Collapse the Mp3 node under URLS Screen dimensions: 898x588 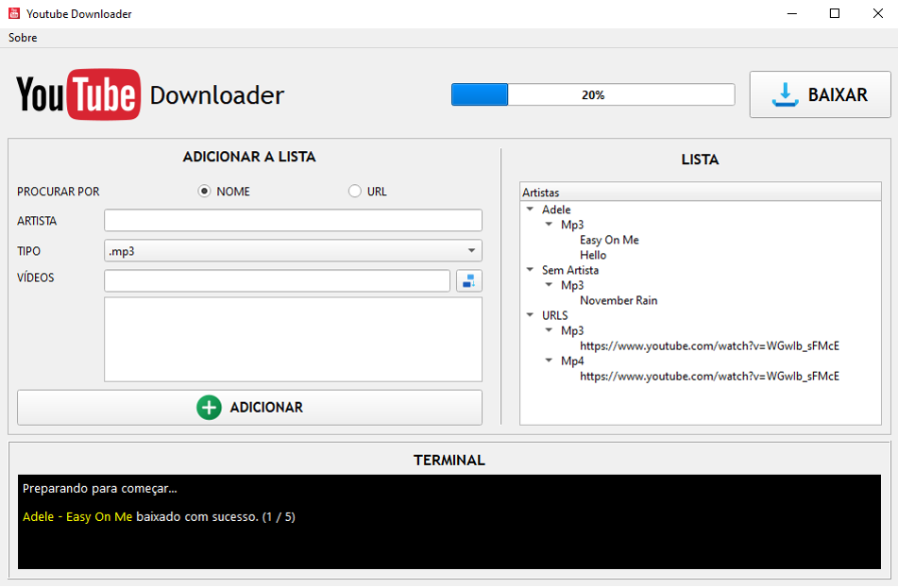[x=549, y=330]
